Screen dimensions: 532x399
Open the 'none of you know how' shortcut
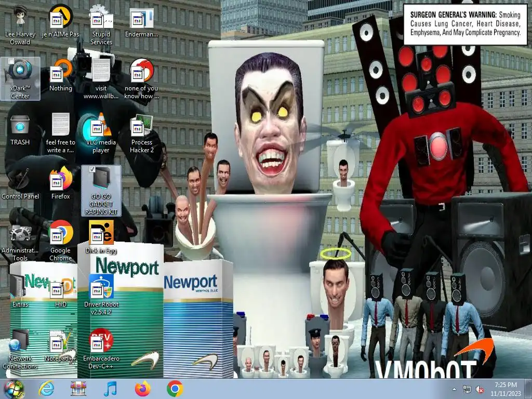141,79
